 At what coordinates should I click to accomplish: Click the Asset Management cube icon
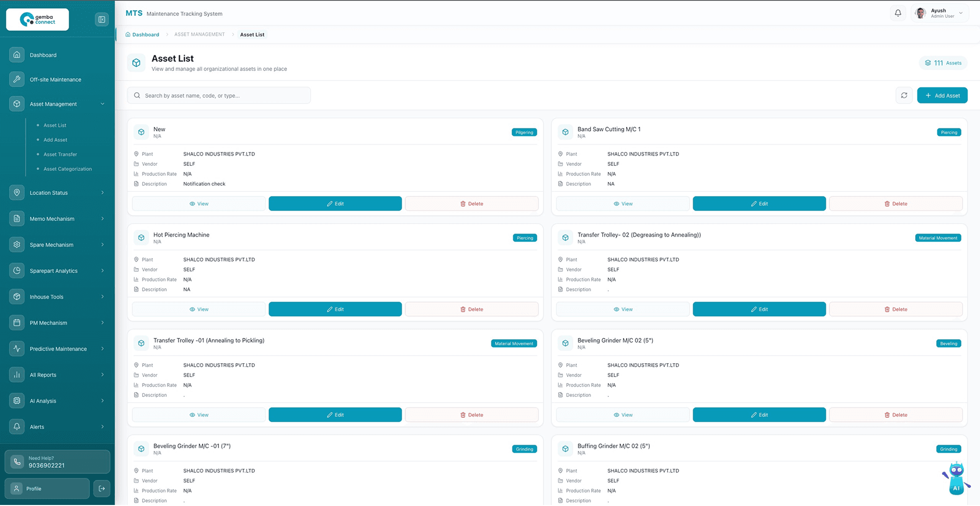pos(17,104)
